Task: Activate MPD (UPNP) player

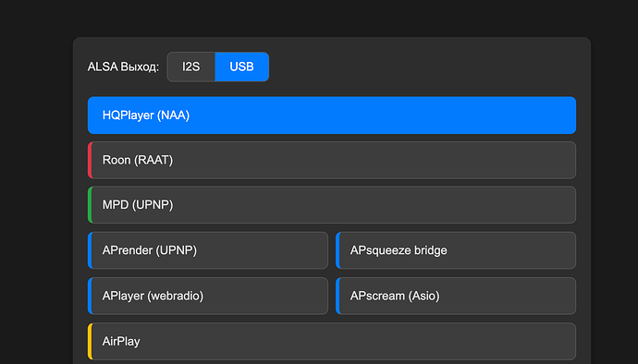Action: (332, 204)
